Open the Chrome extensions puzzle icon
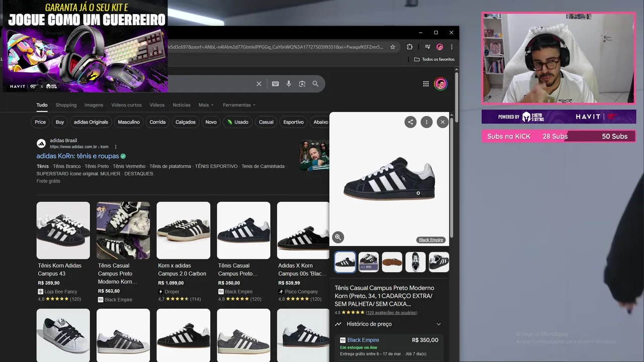 tap(410, 47)
